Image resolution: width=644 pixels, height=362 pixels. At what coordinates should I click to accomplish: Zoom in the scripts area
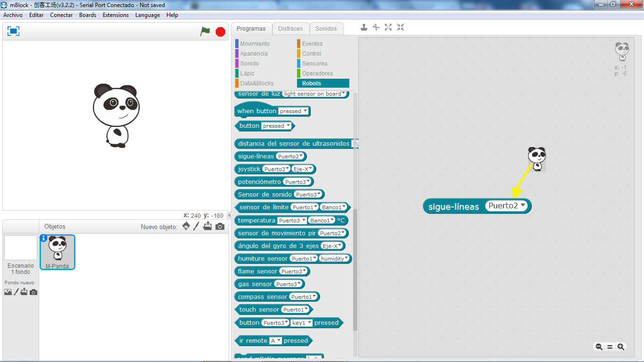(621, 347)
